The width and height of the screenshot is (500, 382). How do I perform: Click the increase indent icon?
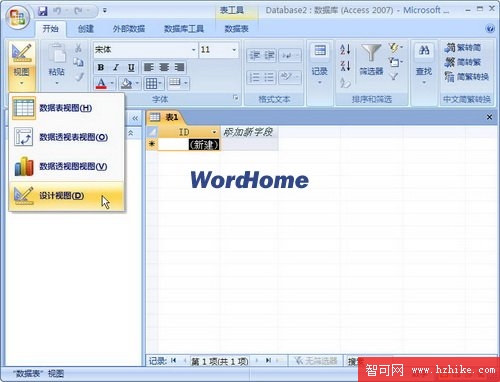pos(269,56)
